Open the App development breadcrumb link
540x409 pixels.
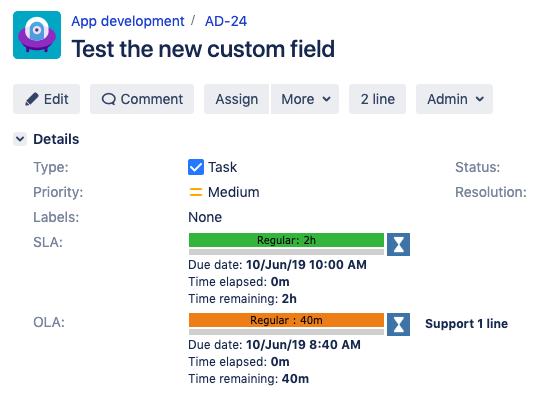[128, 21]
